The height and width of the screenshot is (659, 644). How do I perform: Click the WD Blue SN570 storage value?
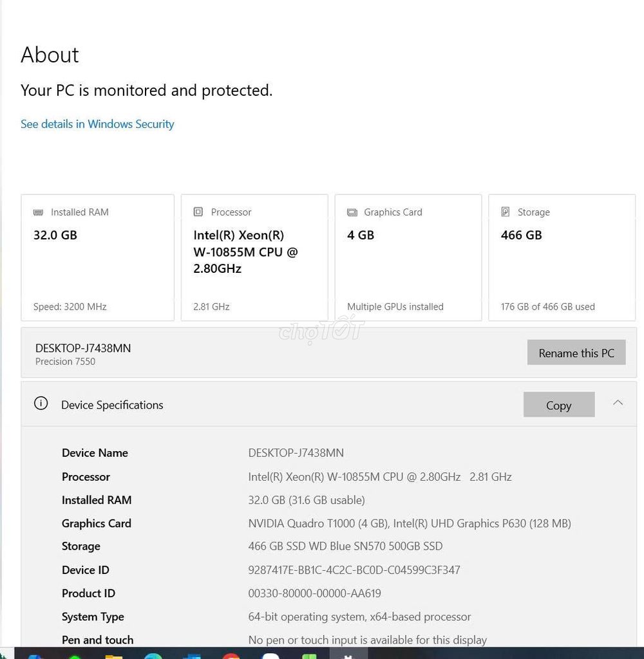(345, 546)
